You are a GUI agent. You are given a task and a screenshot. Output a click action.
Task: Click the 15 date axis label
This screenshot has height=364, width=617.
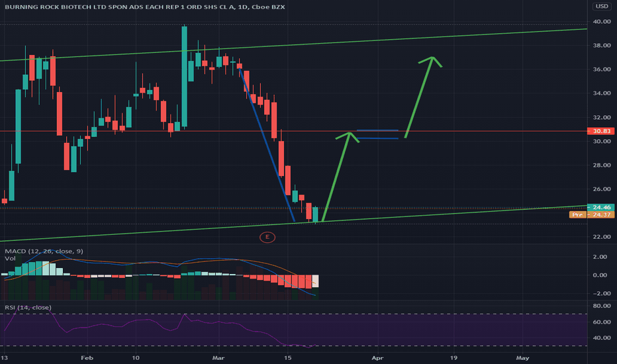point(287,357)
